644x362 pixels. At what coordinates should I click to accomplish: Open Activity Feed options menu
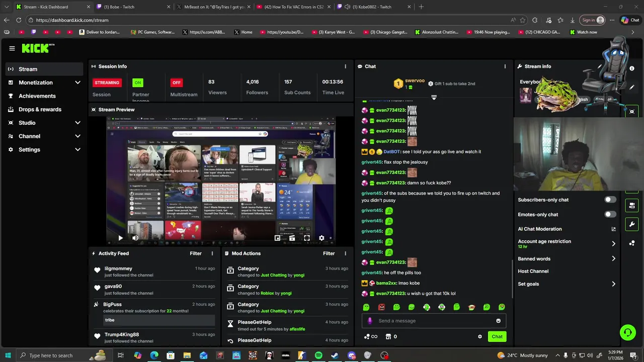point(212,253)
